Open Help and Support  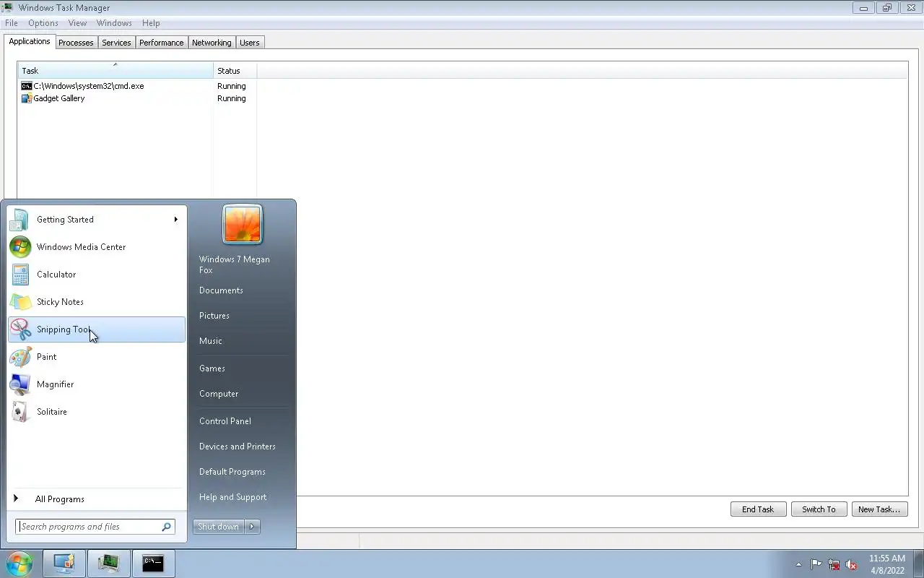pos(233,497)
